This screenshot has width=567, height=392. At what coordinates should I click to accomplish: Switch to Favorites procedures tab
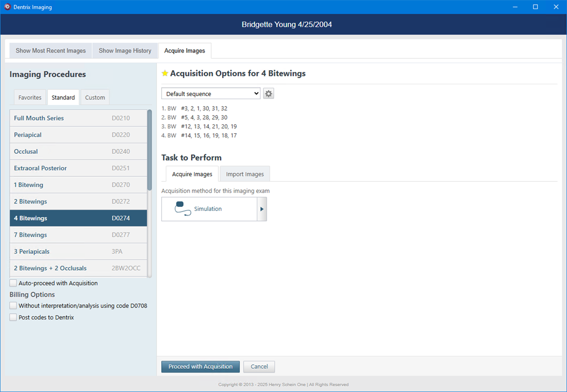(30, 98)
